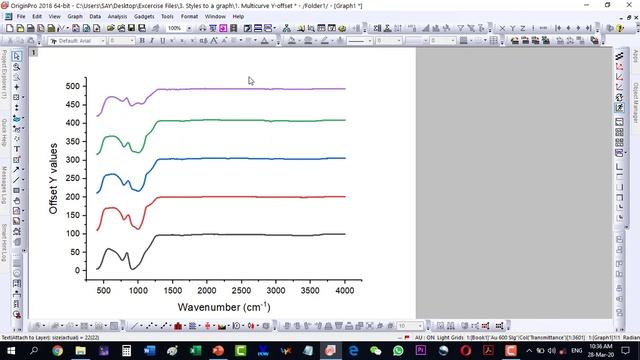Open the Apps side tab
The height and width of the screenshot is (360, 640).
coord(636,56)
